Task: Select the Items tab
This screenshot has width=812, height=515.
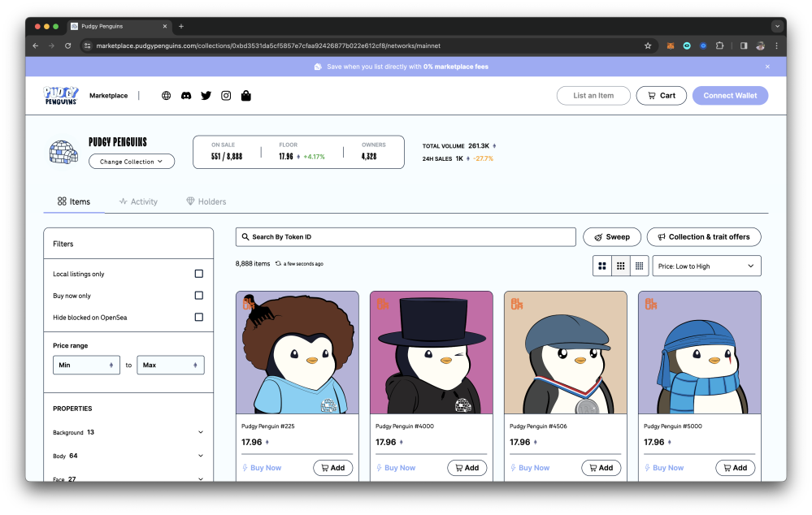Action: pos(73,202)
